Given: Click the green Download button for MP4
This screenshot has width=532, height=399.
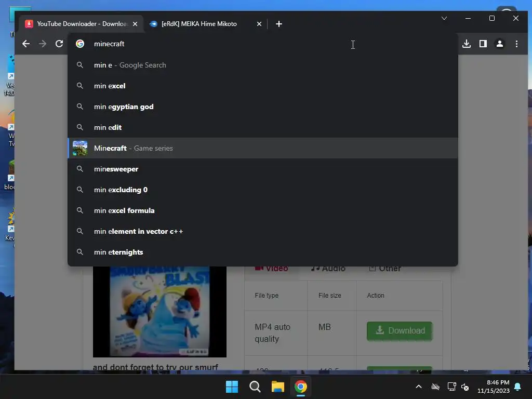Looking at the screenshot, I should (x=400, y=331).
